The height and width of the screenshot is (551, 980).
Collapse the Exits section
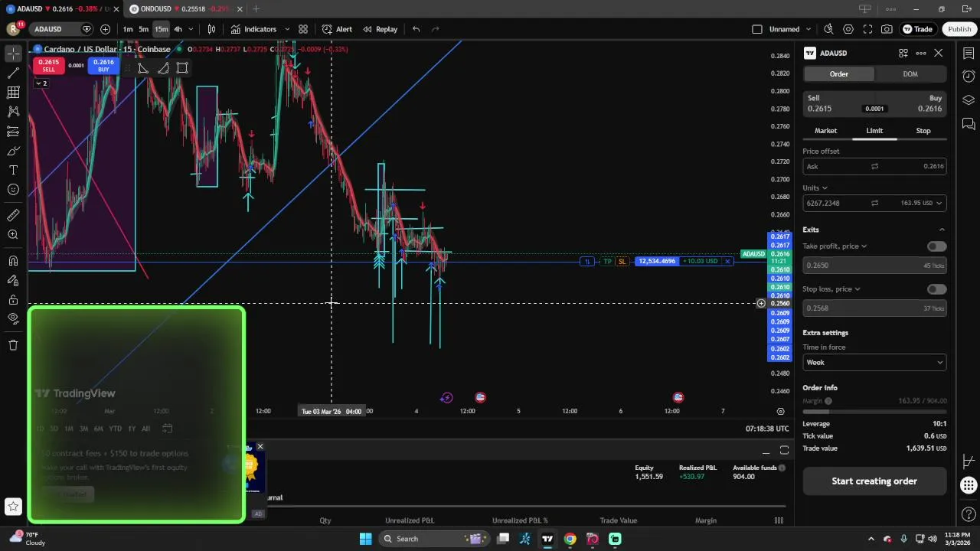pyautogui.click(x=942, y=230)
